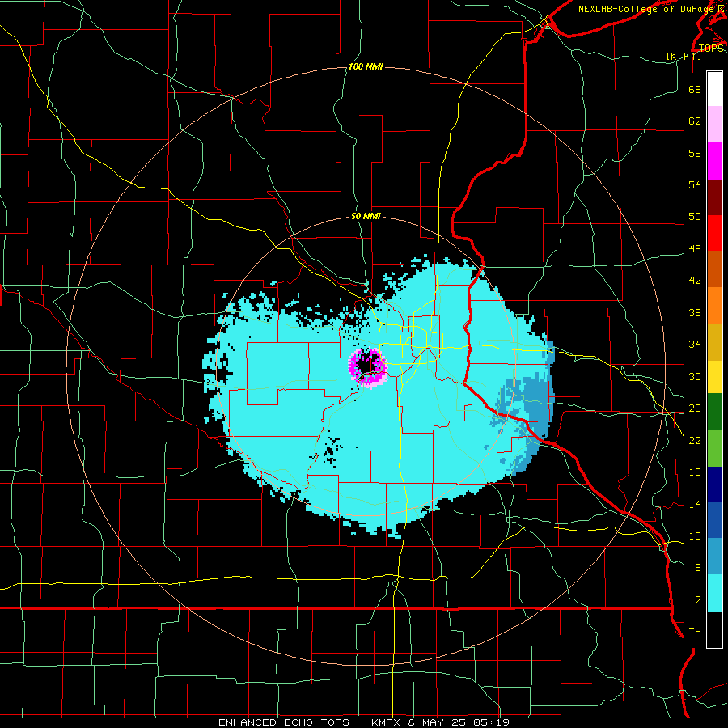
Task: Click the dark orange legend swatch
Action: (x=714, y=269)
